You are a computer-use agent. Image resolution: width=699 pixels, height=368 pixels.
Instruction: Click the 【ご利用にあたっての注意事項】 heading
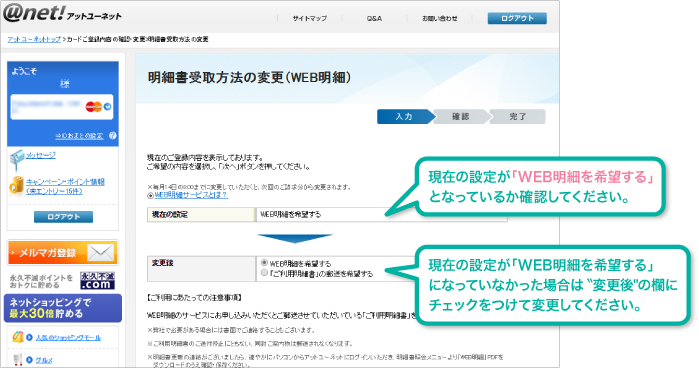click(194, 297)
